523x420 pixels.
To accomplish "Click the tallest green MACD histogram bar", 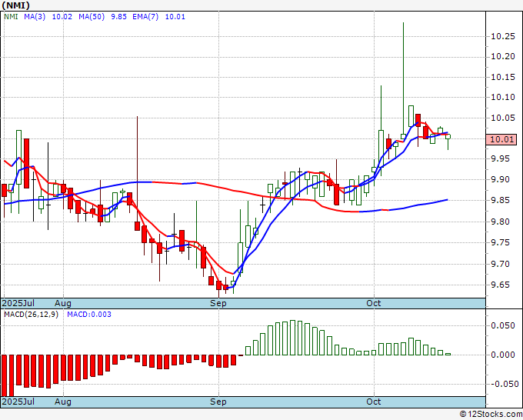I will click(292, 338).
